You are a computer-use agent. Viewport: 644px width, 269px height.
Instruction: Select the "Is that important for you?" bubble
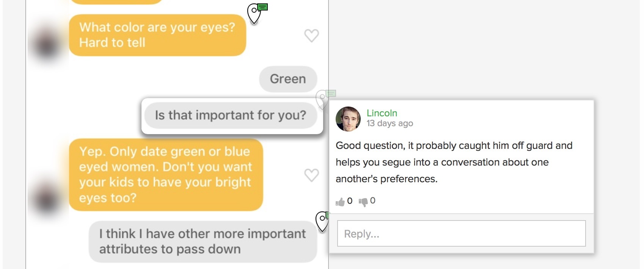(231, 115)
